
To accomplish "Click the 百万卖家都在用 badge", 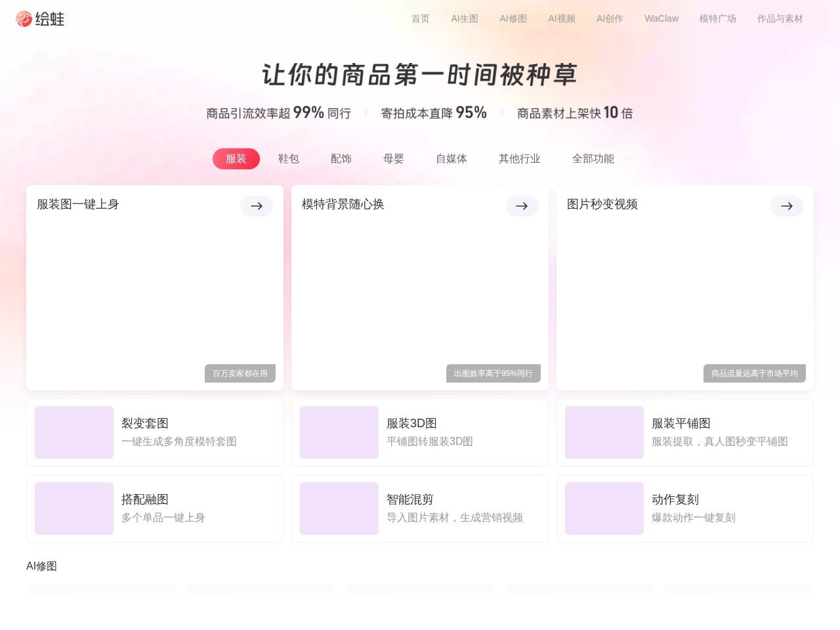I will (x=240, y=373).
